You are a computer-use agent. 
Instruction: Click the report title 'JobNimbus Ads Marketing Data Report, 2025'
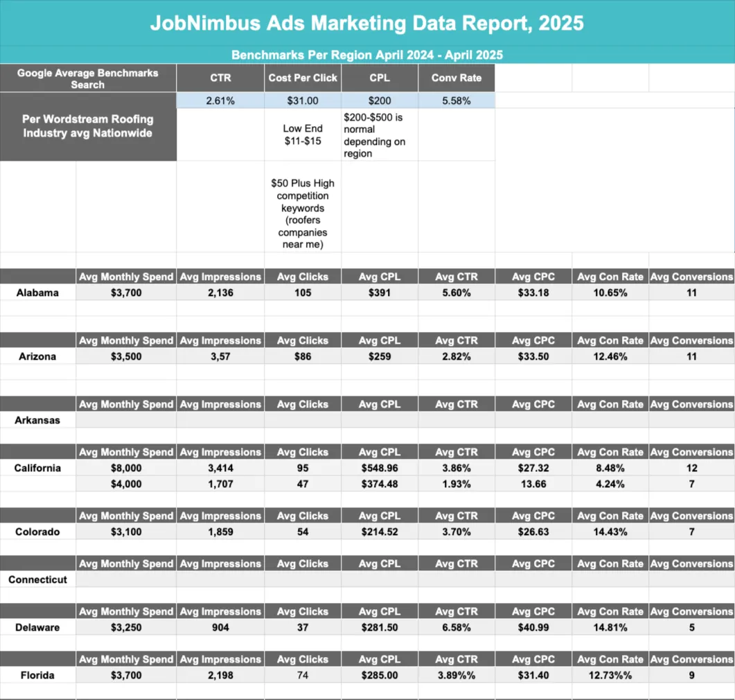pyautogui.click(x=367, y=23)
